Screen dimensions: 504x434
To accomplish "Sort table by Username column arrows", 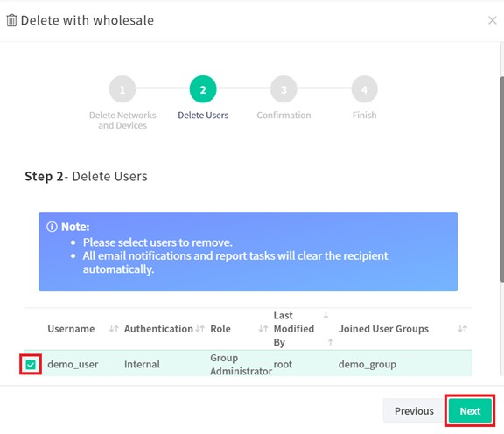I will click(x=114, y=329).
